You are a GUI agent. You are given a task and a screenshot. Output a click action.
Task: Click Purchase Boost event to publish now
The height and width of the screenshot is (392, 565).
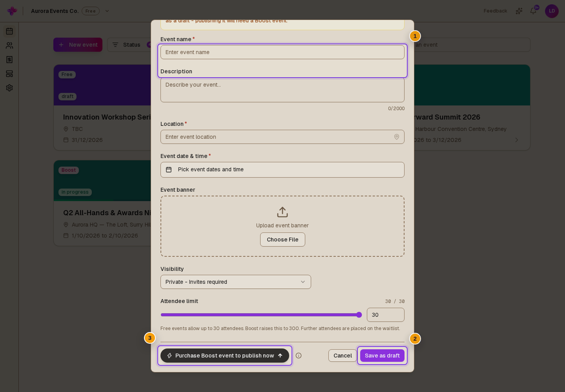(x=225, y=356)
